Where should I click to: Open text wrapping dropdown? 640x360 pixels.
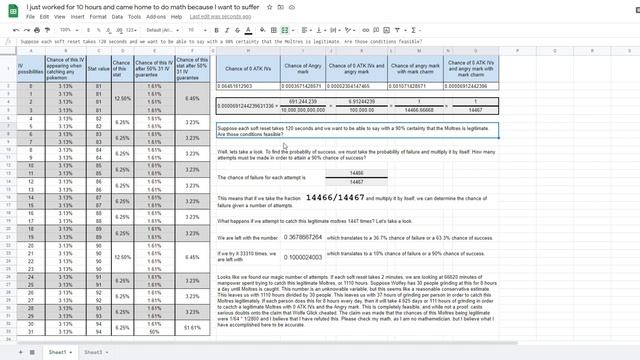[x=335, y=30]
